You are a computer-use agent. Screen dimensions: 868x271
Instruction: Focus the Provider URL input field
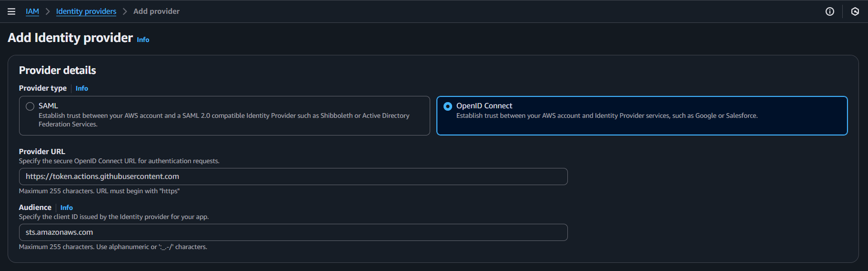(293, 177)
